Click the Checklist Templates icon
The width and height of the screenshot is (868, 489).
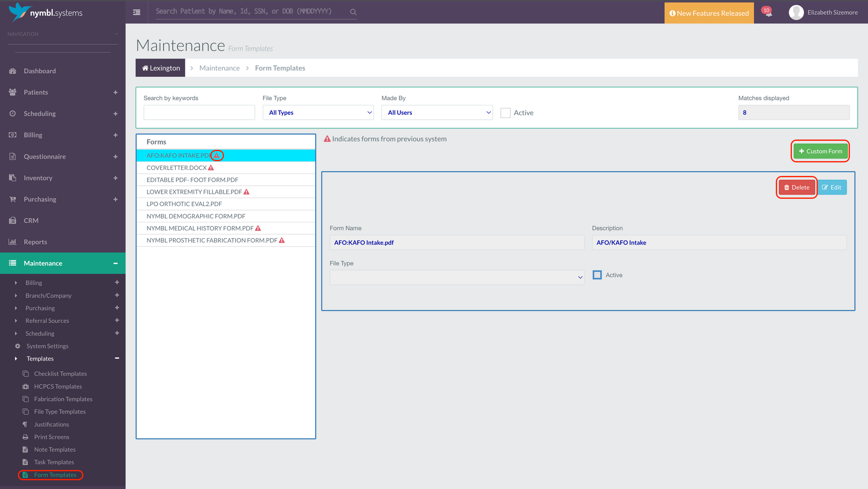26,374
